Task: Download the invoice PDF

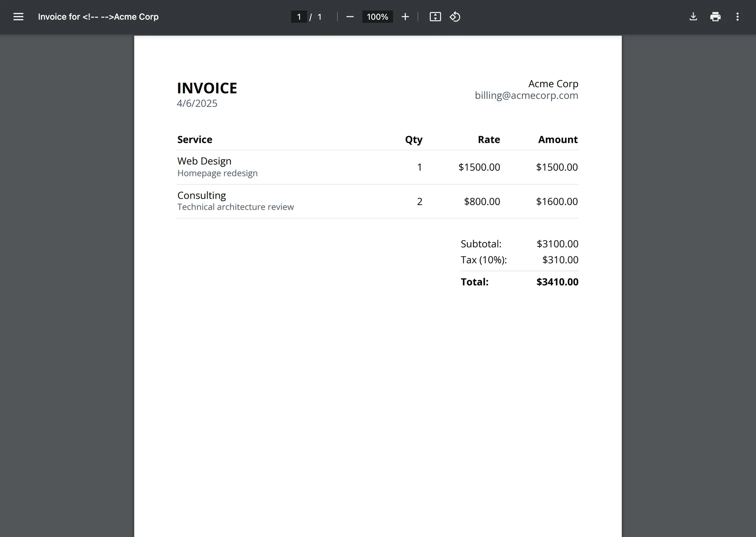Action: [693, 17]
